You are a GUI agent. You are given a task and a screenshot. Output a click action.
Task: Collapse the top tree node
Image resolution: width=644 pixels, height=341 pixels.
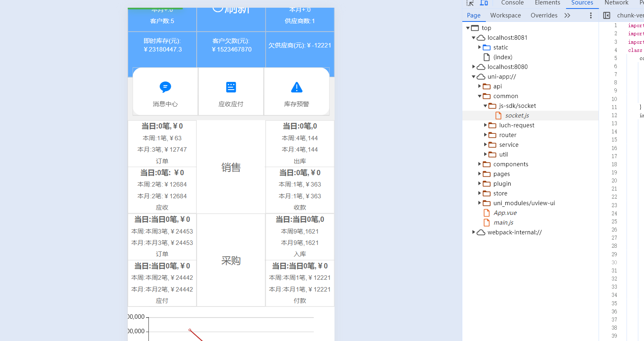(468, 28)
